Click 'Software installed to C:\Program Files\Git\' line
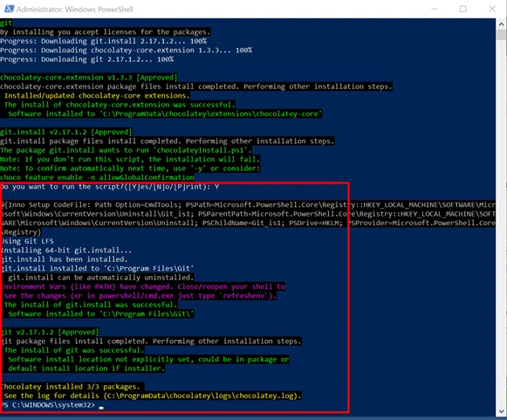Viewport: 507px width, 420px height. [100, 313]
